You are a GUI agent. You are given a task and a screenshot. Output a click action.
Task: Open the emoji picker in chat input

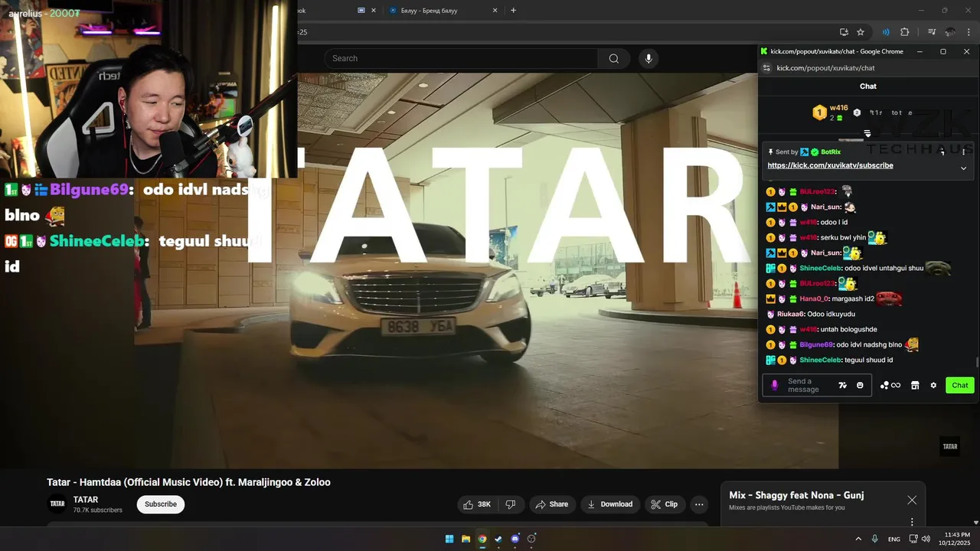click(860, 385)
